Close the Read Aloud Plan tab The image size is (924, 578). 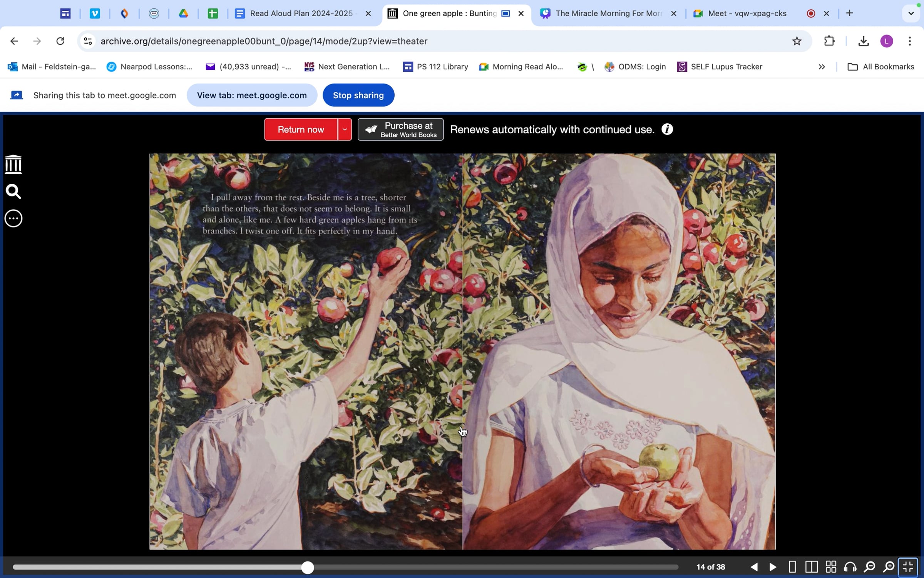(368, 13)
